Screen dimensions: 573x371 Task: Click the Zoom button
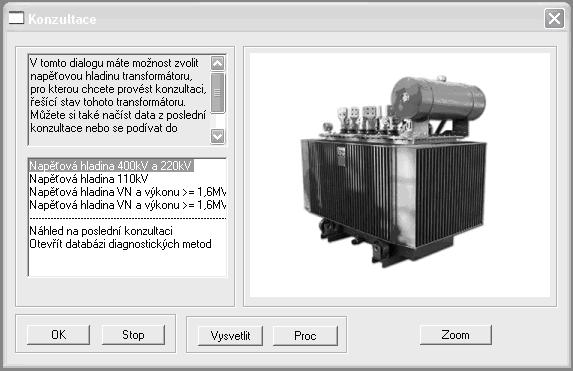coord(456,335)
